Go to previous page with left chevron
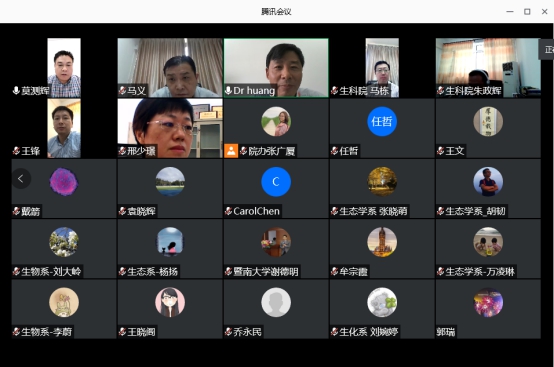The image size is (554, 367). [21, 179]
